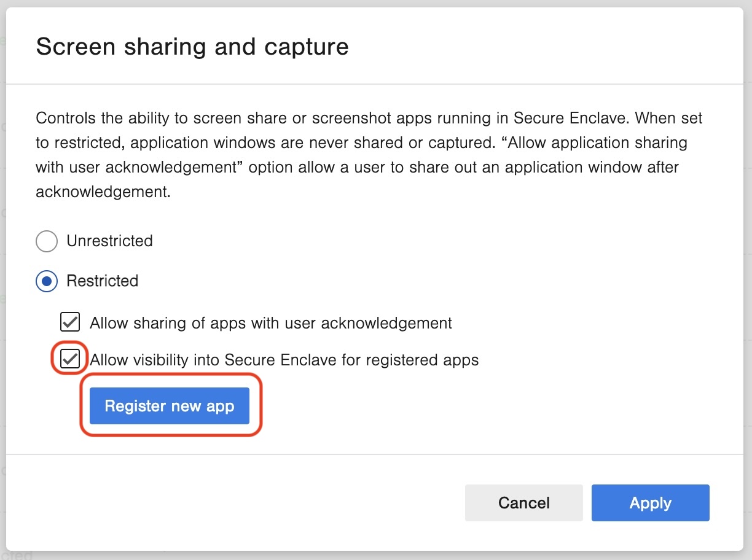This screenshot has height=560, width=752.
Task: Click the highlighted Register new app control
Action: click(170, 406)
